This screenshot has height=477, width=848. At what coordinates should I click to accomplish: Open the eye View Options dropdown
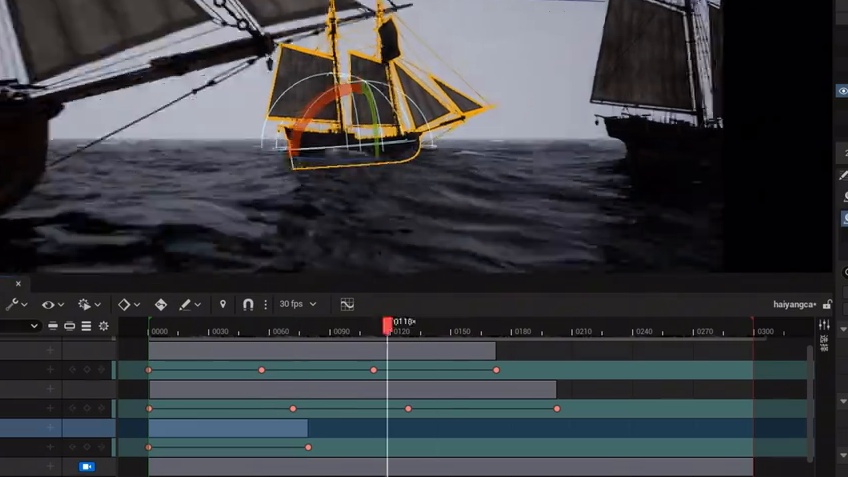pos(49,304)
